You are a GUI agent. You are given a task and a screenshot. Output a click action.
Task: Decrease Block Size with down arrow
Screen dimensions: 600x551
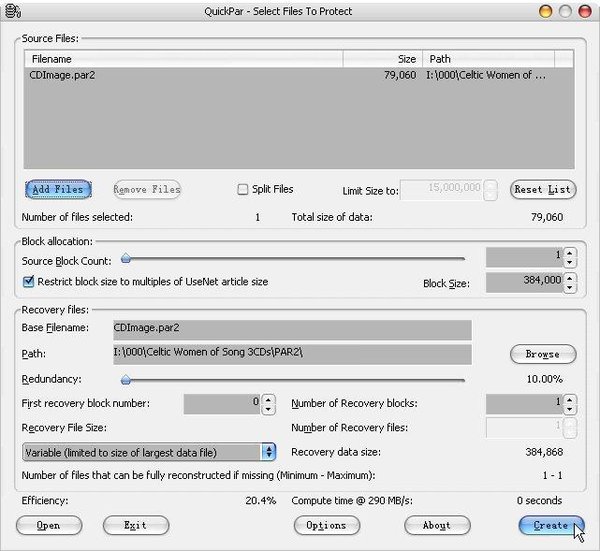[570, 288]
